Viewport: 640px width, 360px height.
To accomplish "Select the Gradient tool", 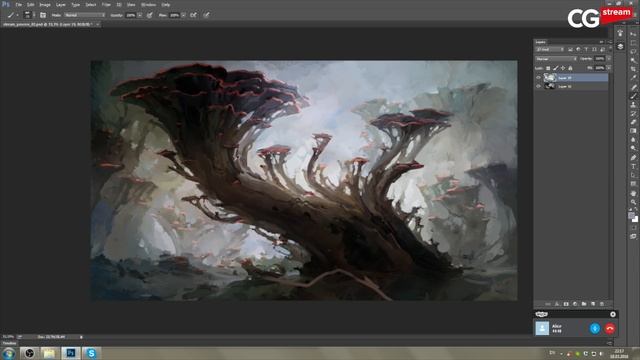I will [x=633, y=131].
